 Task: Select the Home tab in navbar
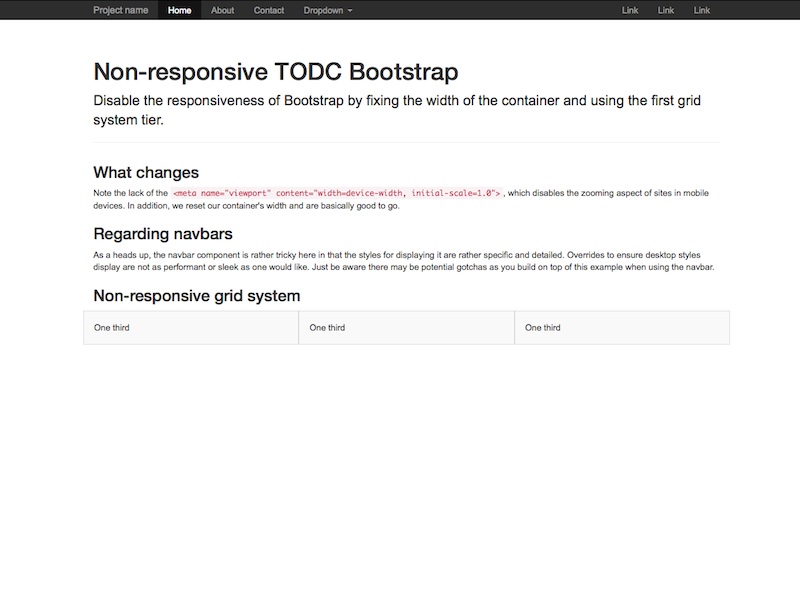180,10
